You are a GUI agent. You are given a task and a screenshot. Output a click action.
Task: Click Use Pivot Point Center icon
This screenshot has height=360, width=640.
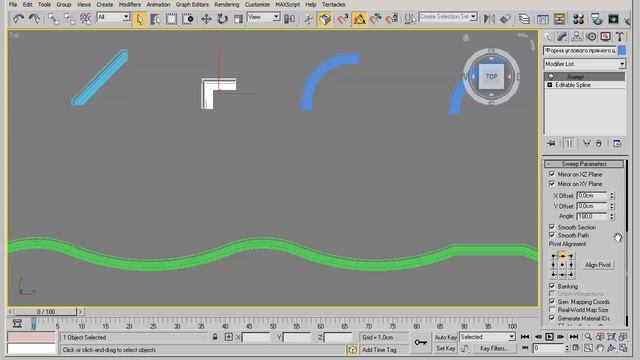pos(290,19)
